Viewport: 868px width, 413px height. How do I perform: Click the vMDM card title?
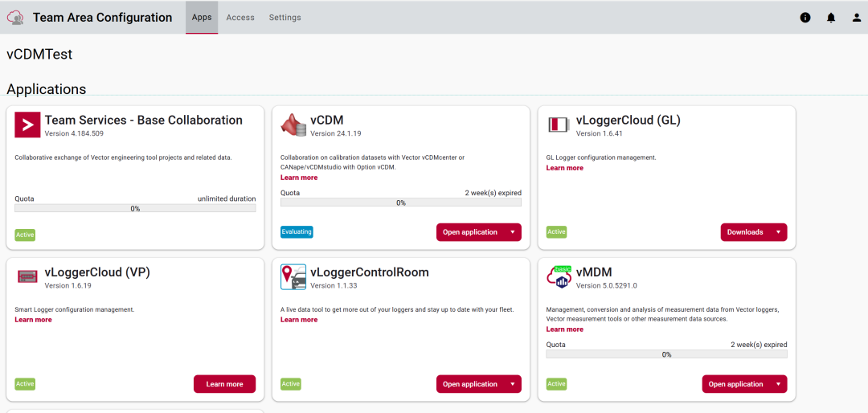(594, 272)
